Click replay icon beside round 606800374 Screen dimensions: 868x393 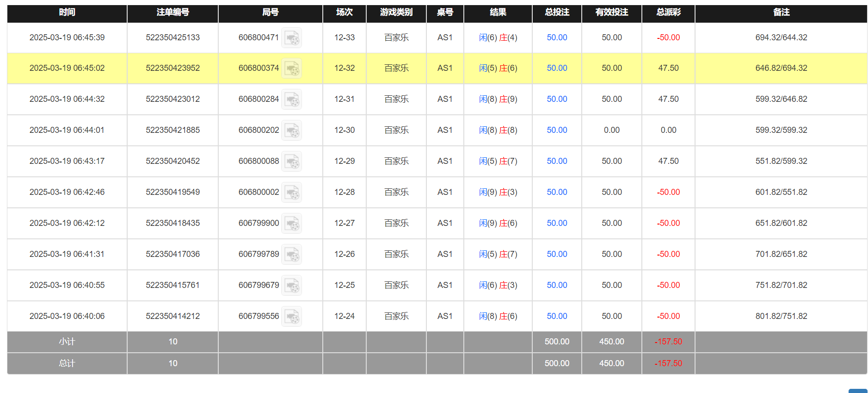[291, 69]
